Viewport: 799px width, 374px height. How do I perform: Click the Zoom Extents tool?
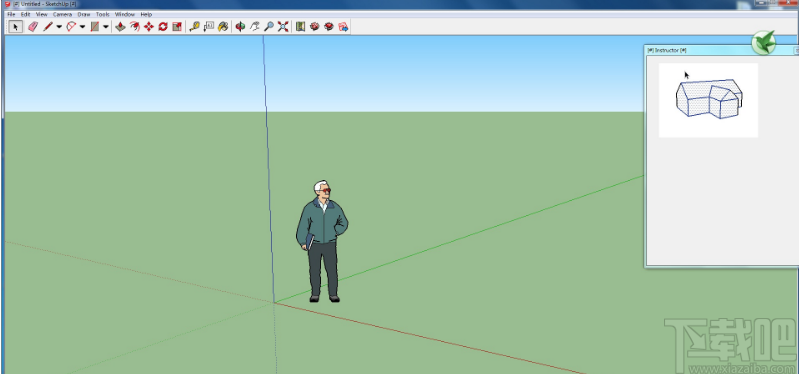pyautogui.click(x=283, y=26)
